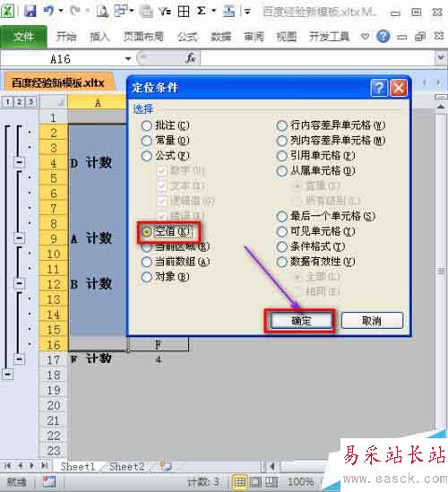Viewport: 448px width, 492px height.
Task: Click the filter icon in quick access toolbar
Action: 164,12
